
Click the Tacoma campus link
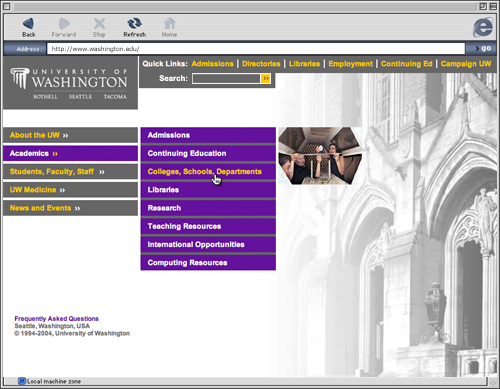[115, 97]
